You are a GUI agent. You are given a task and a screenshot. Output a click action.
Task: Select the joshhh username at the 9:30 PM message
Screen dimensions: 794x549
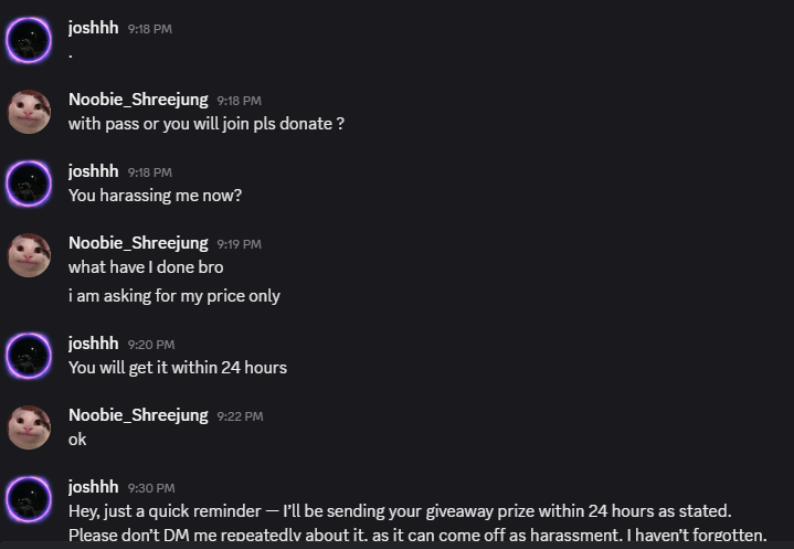point(93,487)
